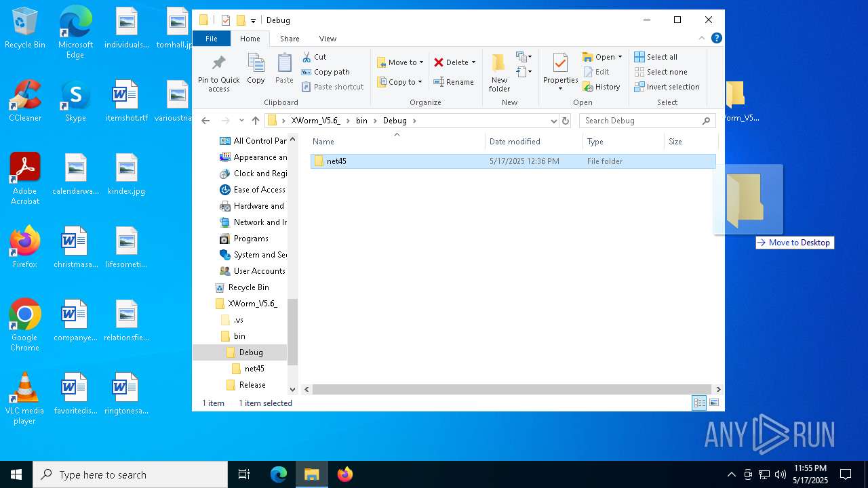Select Recycle Bin in navigation tree

tap(242, 287)
